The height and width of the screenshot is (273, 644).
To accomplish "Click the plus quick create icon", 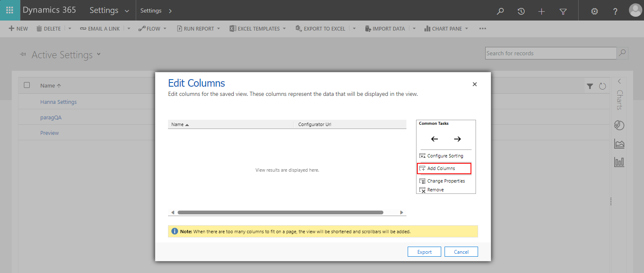I will coord(542,11).
